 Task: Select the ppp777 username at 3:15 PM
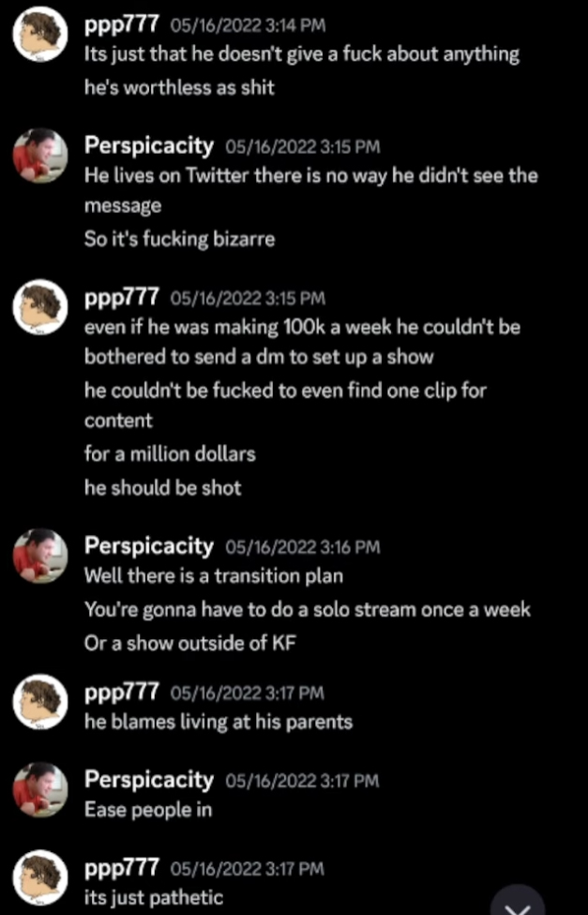(x=121, y=298)
